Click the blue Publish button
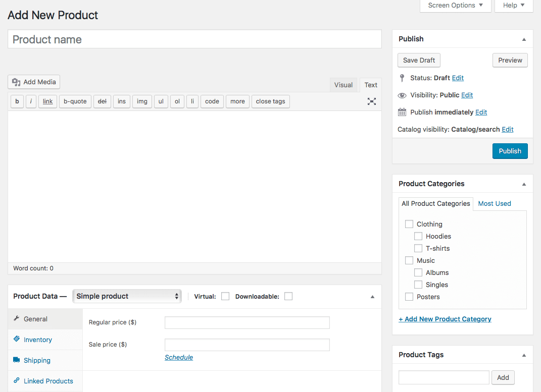This screenshot has height=392, width=541. point(510,151)
